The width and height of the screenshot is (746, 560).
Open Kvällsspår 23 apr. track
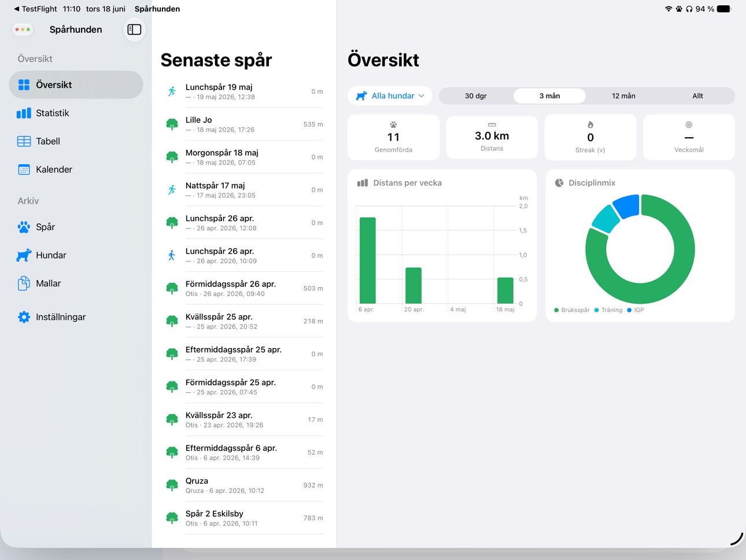pyautogui.click(x=243, y=419)
